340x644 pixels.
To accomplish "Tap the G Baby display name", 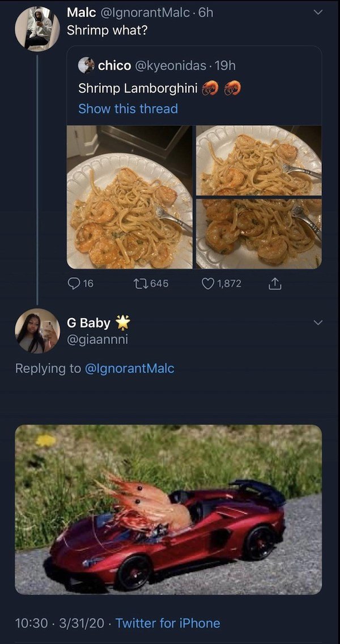I will tap(89, 323).
